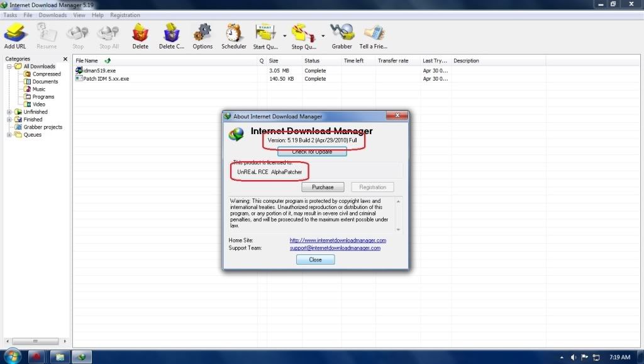Open the Windows Start button

coord(13,356)
